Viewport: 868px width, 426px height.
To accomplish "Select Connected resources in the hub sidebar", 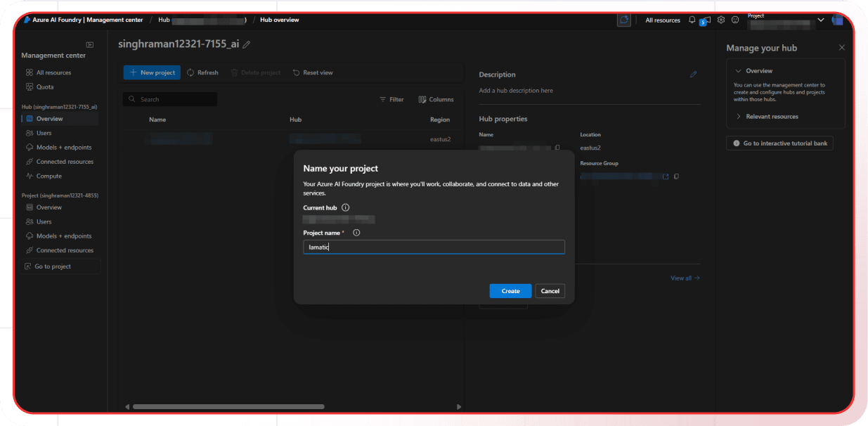I will (x=65, y=161).
